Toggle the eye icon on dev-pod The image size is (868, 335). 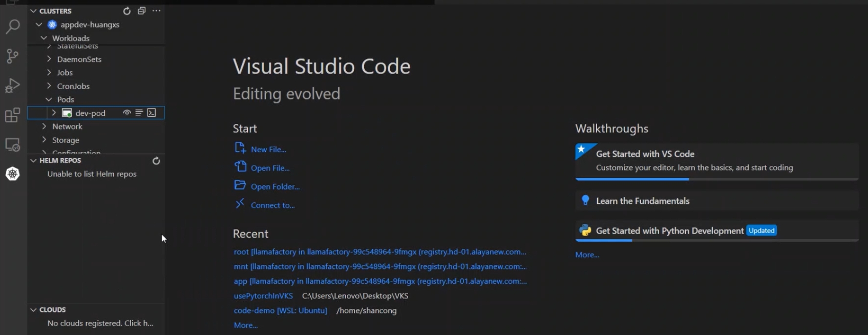[126, 113]
